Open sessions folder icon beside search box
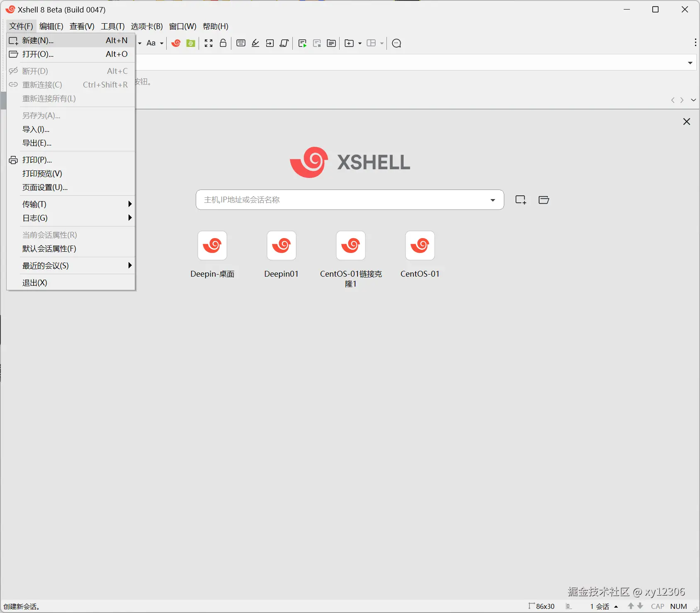The image size is (700, 613). point(544,200)
